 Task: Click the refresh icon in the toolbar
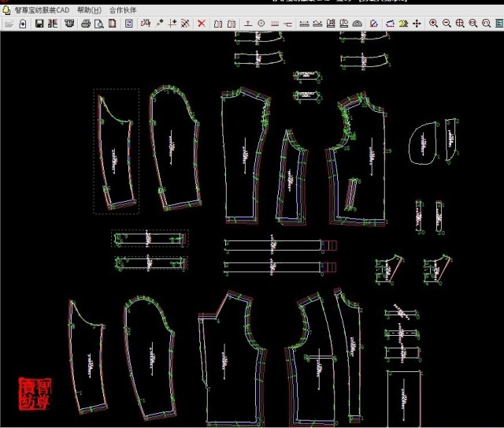click(128, 24)
